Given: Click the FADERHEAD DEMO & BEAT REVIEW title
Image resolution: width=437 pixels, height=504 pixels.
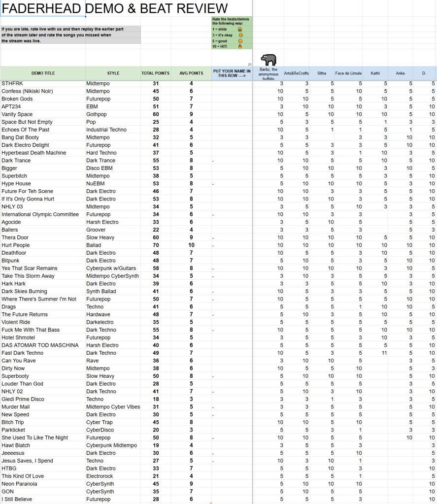Looking at the screenshot, I should [115, 8].
